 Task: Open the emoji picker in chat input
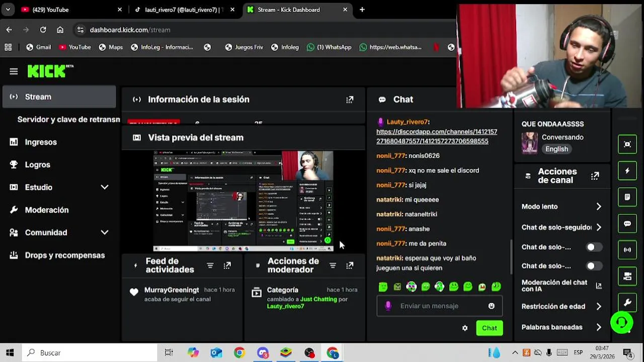click(x=492, y=306)
